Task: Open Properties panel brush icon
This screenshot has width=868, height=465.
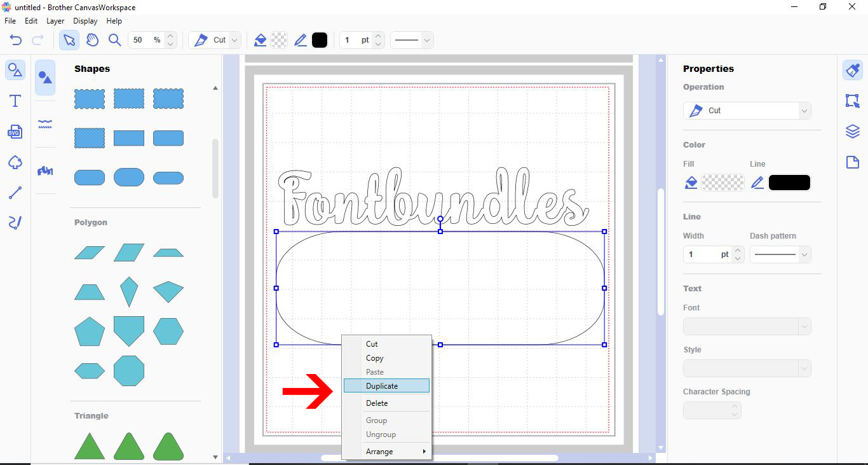Action: tap(853, 70)
